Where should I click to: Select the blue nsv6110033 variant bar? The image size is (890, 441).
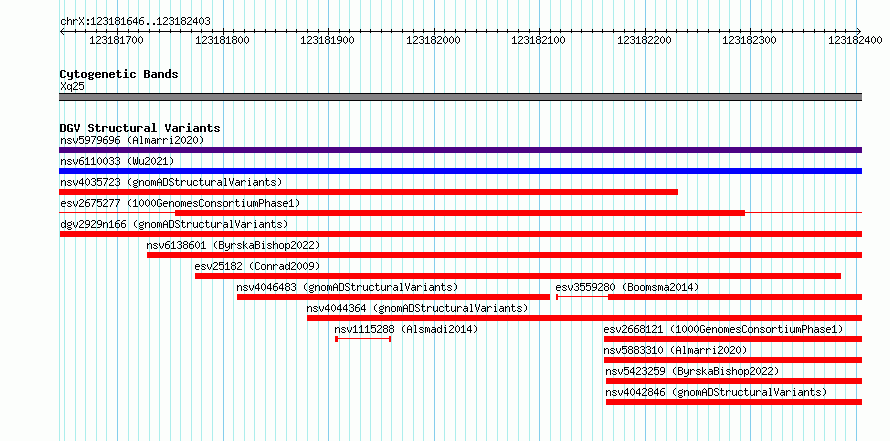[460, 171]
